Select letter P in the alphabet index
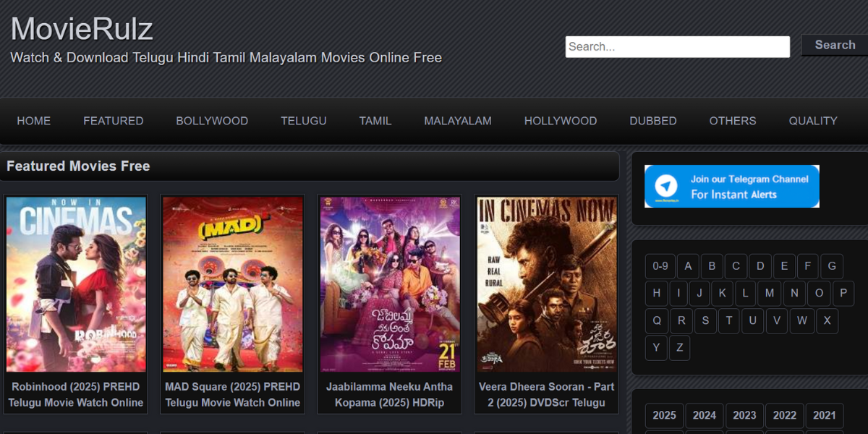The image size is (868, 434). pyautogui.click(x=843, y=294)
